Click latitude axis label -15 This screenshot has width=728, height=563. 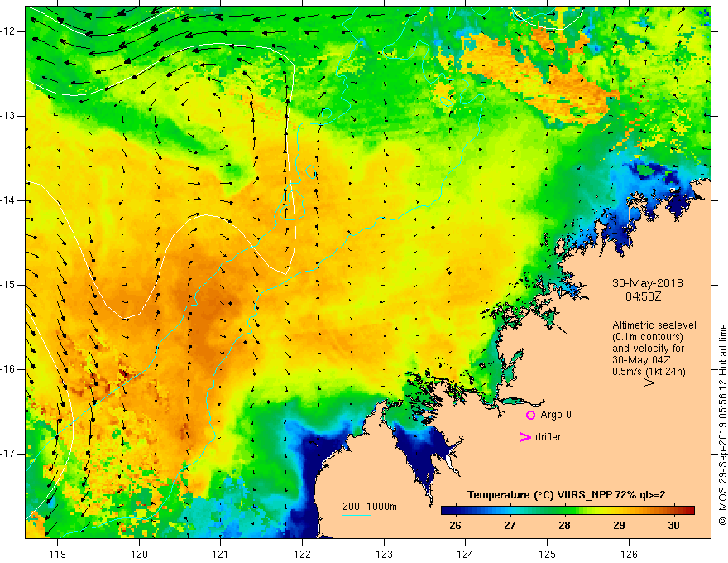click(8, 285)
